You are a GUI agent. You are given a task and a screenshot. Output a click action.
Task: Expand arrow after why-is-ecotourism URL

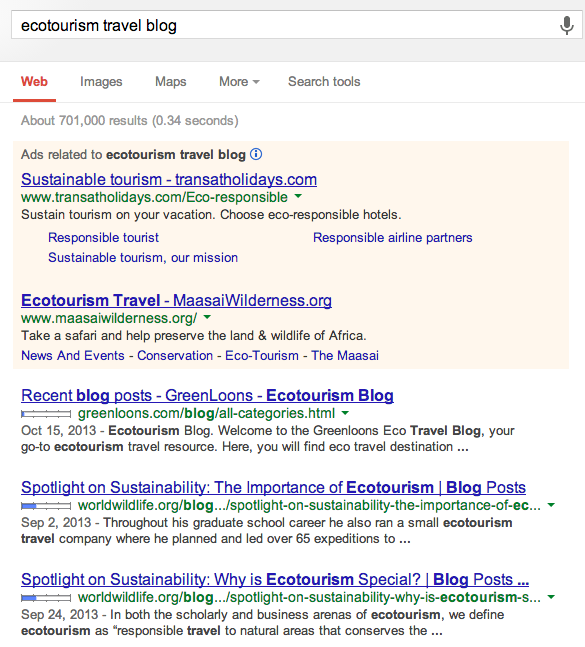(x=551, y=597)
